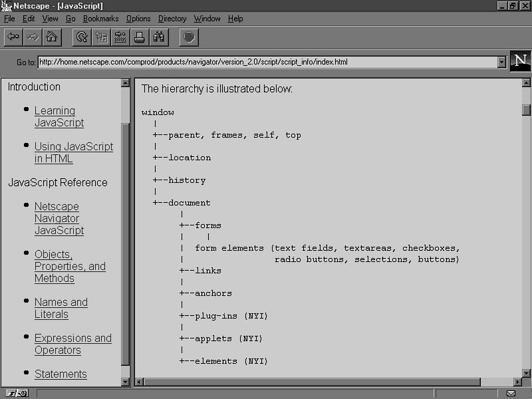The height and width of the screenshot is (399, 532).
Task: Click the main frame's vertical scrollbar down arrow
Action: point(526,373)
